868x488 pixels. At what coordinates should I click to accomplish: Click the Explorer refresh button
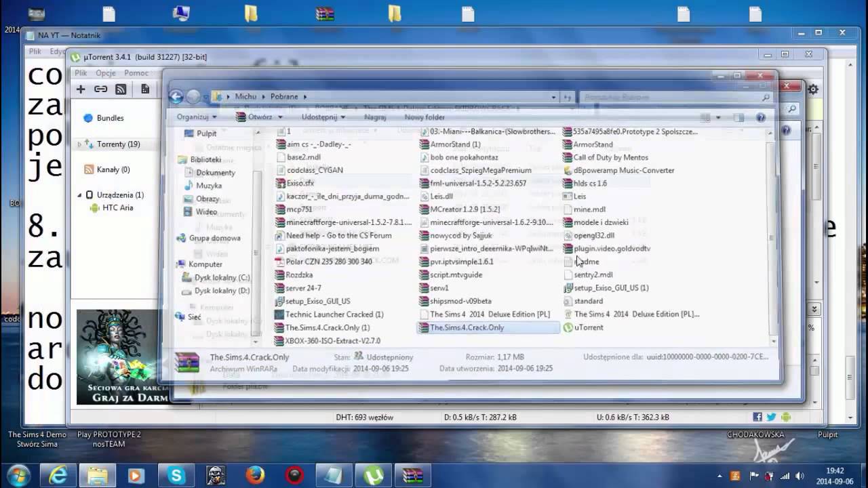[x=567, y=97]
